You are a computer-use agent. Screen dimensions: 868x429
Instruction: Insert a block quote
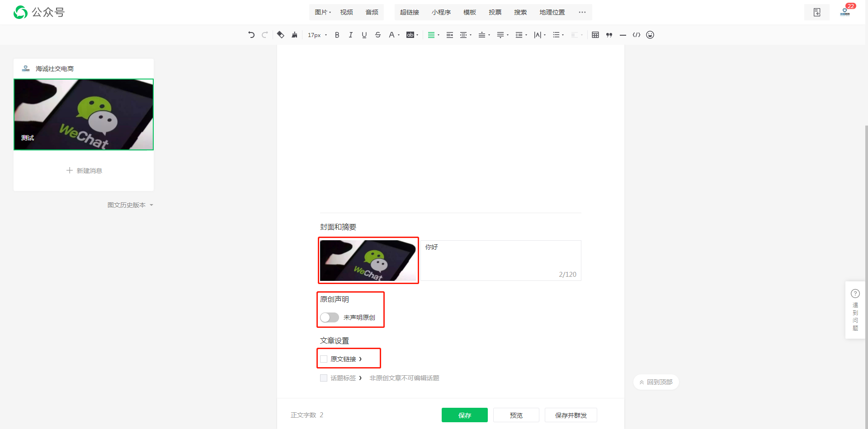pyautogui.click(x=609, y=35)
